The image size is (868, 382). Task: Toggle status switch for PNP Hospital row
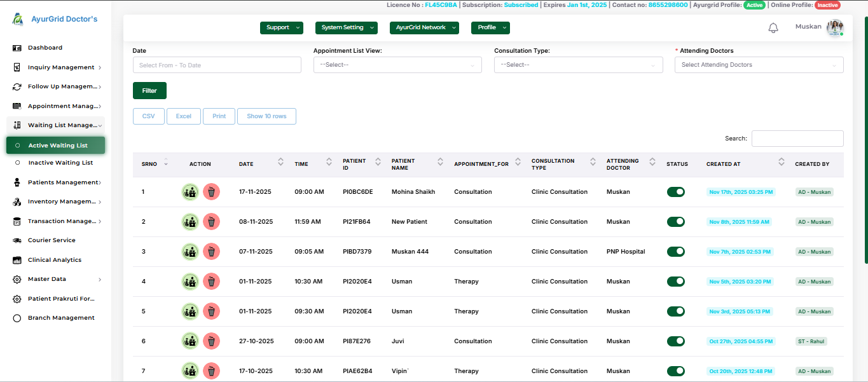click(x=675, y=252)
